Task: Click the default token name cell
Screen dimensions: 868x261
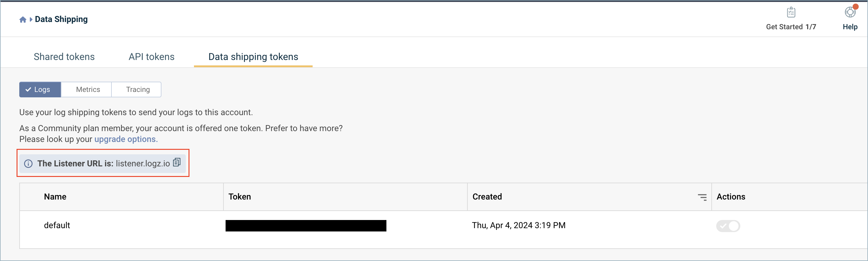Action: click(x=57, y=225)
